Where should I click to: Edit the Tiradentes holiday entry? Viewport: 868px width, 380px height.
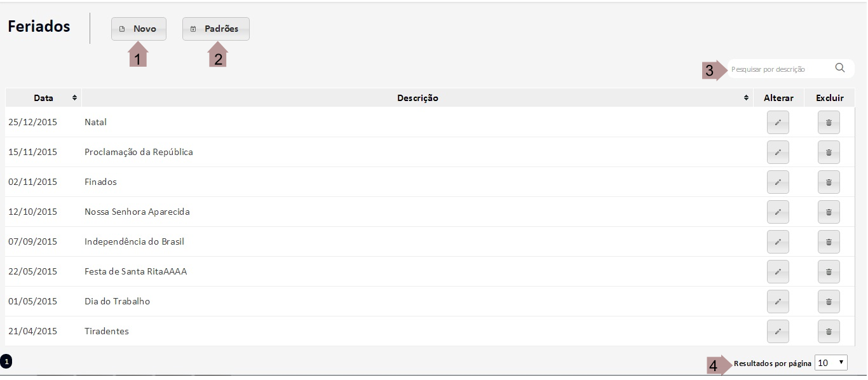[778, 332]
